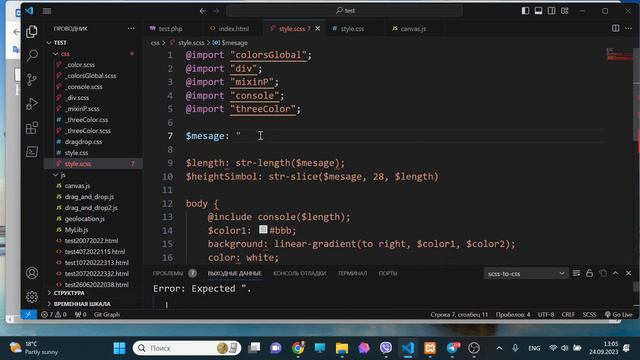This screenshot has height=360, width=640.
Task: Click the $mesage breadcrumb item
Action: (x=230, y=43)
